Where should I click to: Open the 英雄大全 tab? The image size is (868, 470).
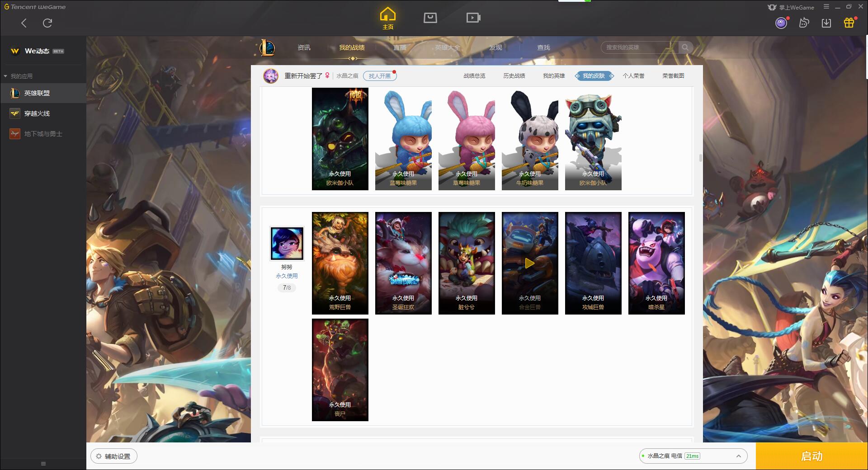448,47
